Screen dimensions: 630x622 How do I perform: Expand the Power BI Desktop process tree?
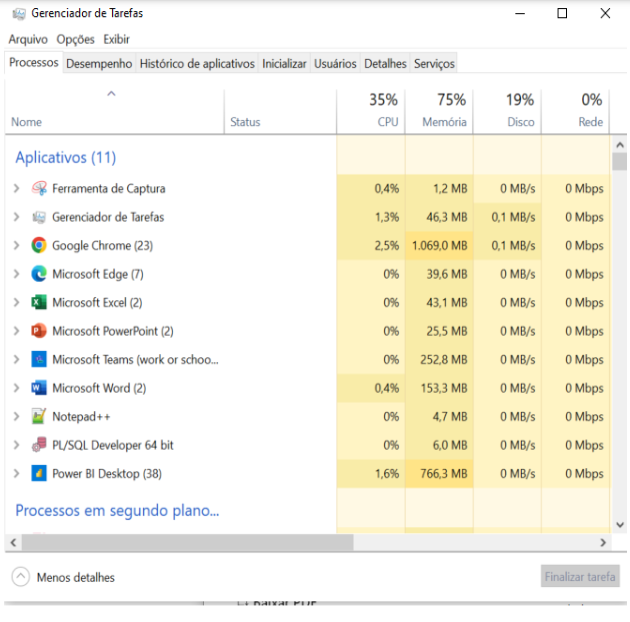16,473
